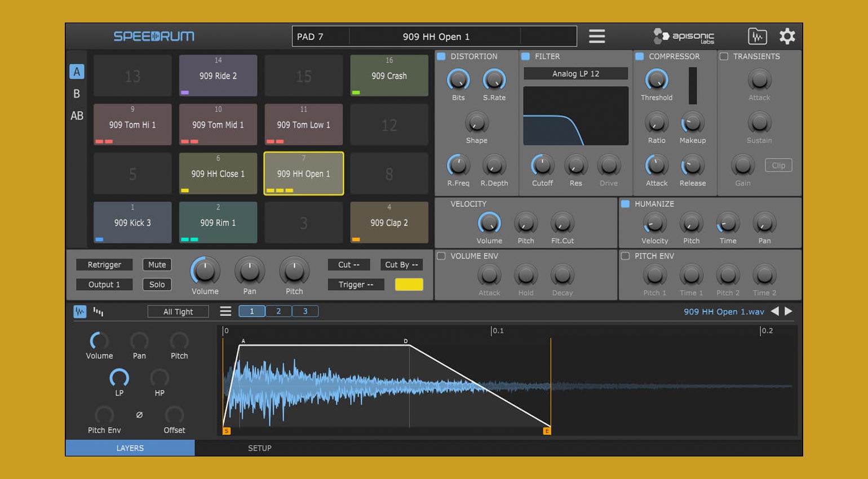Viewport: 868px width, 479px height.
Task: Select the waveform view icon
Action: tap(80, 312)
